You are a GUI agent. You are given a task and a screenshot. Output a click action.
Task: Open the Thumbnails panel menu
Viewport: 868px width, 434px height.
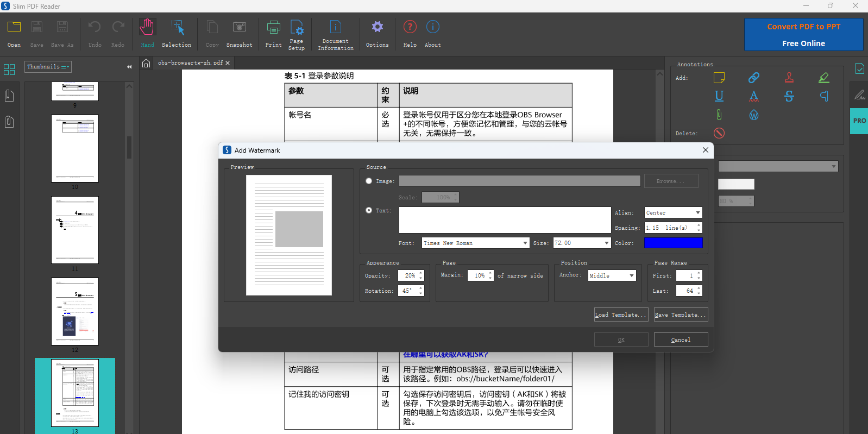click(48, 67)
